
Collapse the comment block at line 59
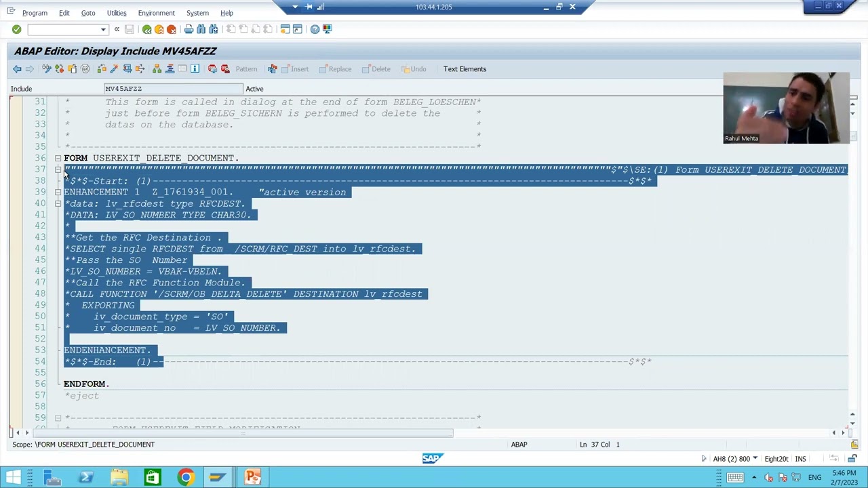click(x=58, y=418)
